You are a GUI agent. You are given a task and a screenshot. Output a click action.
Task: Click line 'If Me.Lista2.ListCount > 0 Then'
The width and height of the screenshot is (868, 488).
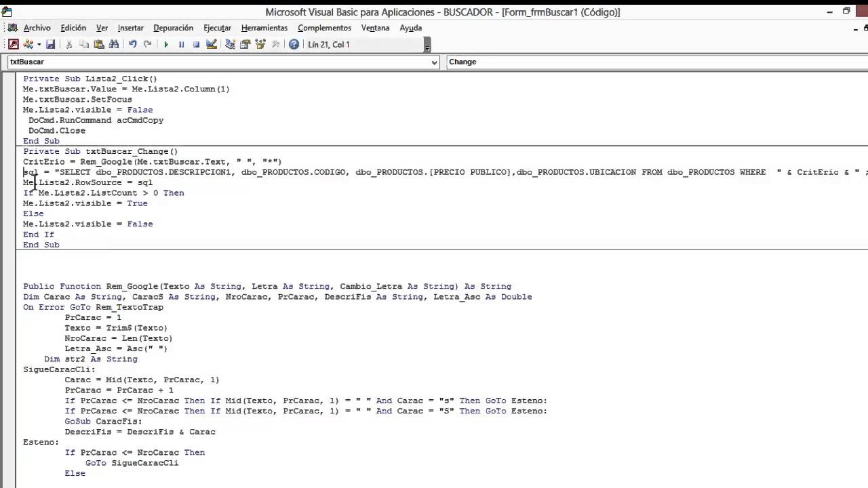tap(104, 193)
